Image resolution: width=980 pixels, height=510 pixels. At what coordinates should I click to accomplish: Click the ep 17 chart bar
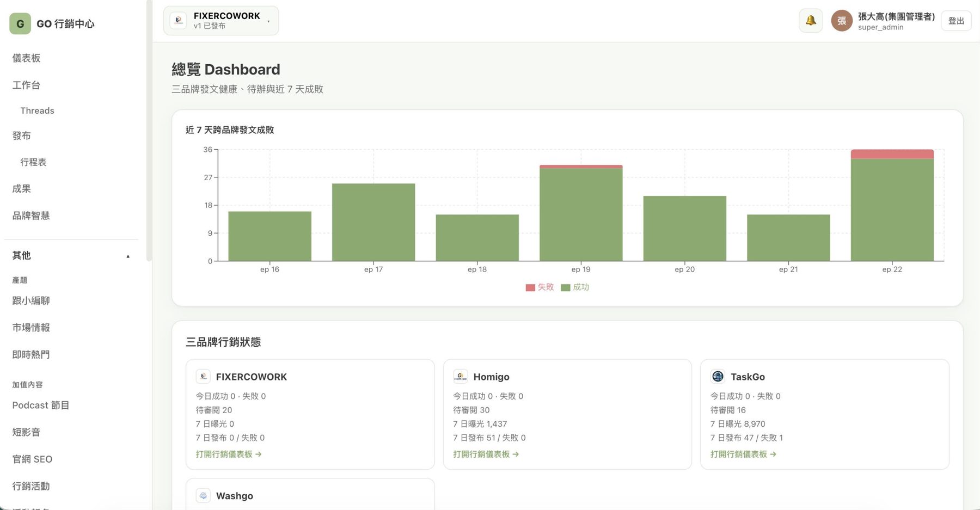point(373,222)
